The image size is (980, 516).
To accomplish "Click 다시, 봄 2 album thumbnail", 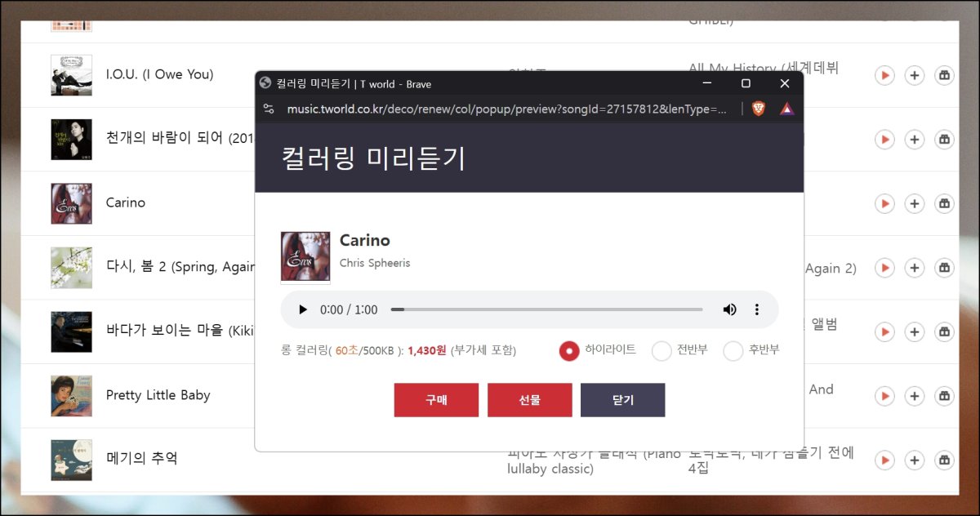I will click(71, 268).
